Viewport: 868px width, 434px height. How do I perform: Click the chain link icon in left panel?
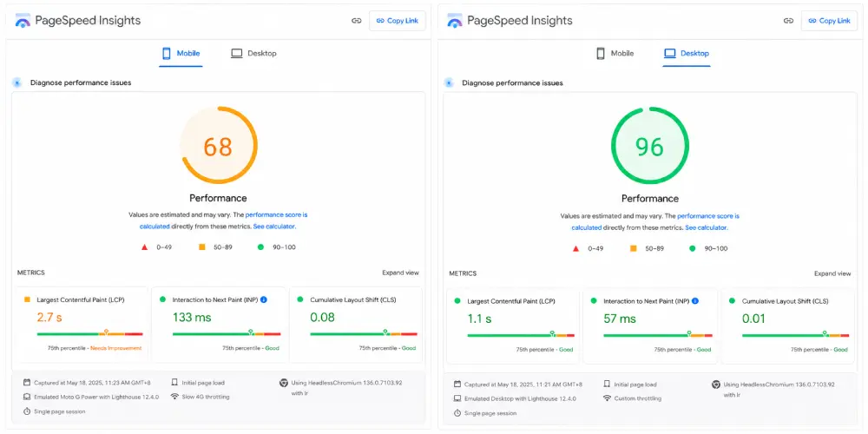357,21
